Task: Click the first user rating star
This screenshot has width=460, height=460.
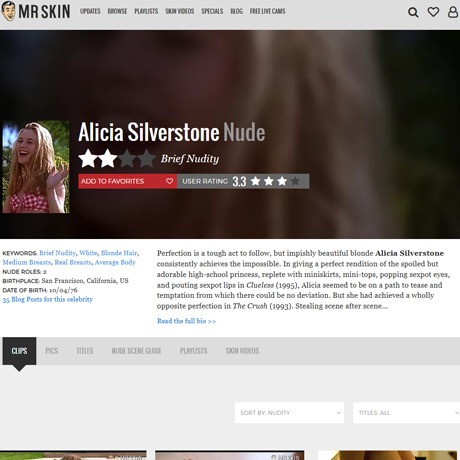Action: pos(256,181)
